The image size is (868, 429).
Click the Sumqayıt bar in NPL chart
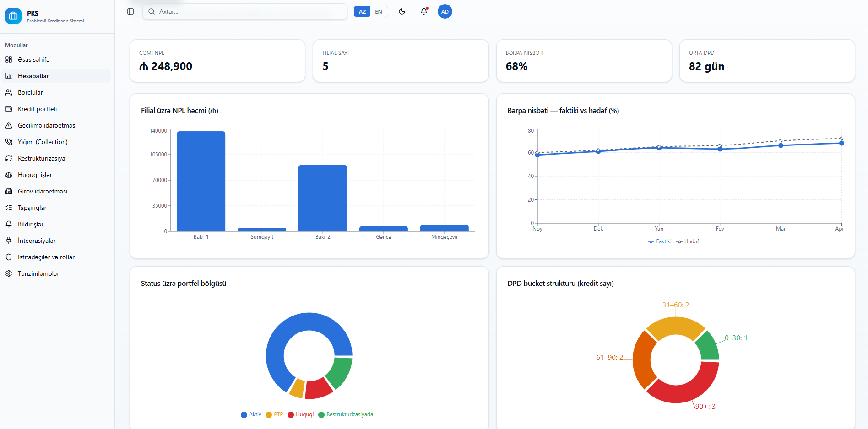(x=262, y=230)
